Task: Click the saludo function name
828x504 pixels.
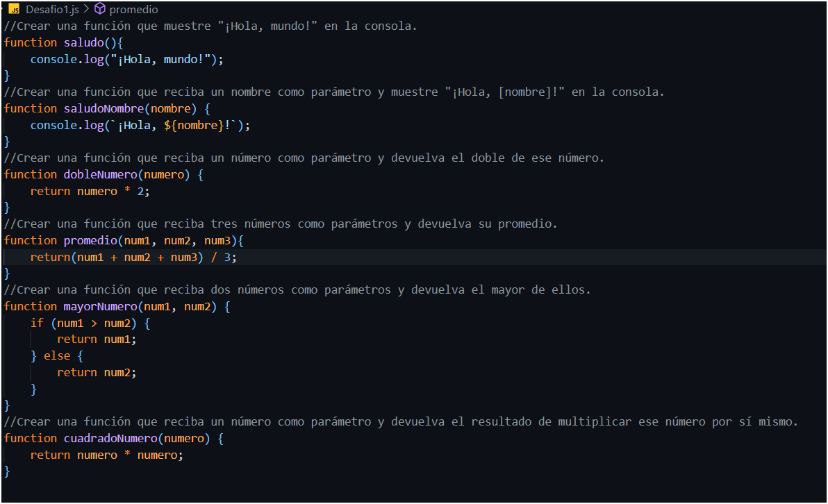Action: (84, 43)
